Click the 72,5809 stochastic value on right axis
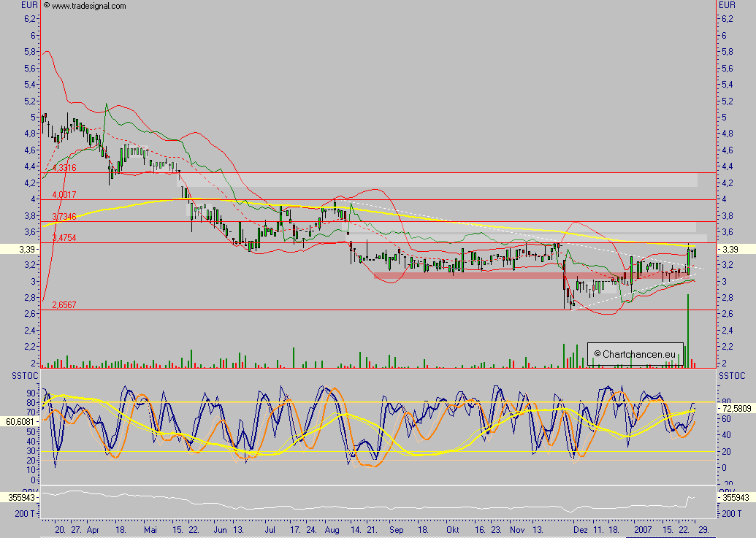The width and height of the screenshot is (756, 538). pyautogui.click(x=737, y=409)
